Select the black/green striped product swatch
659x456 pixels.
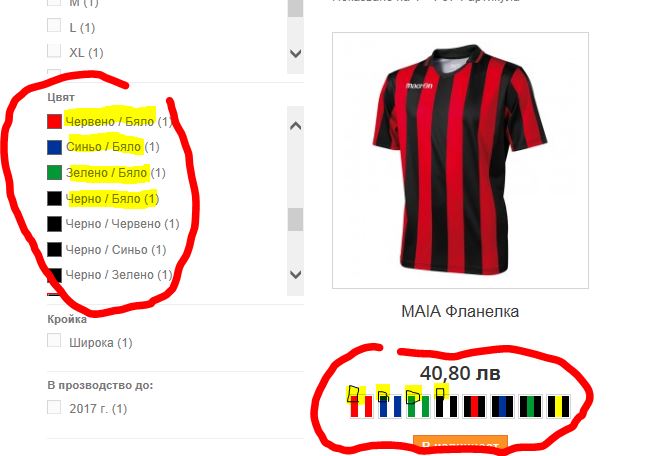(x=530, y=406)
